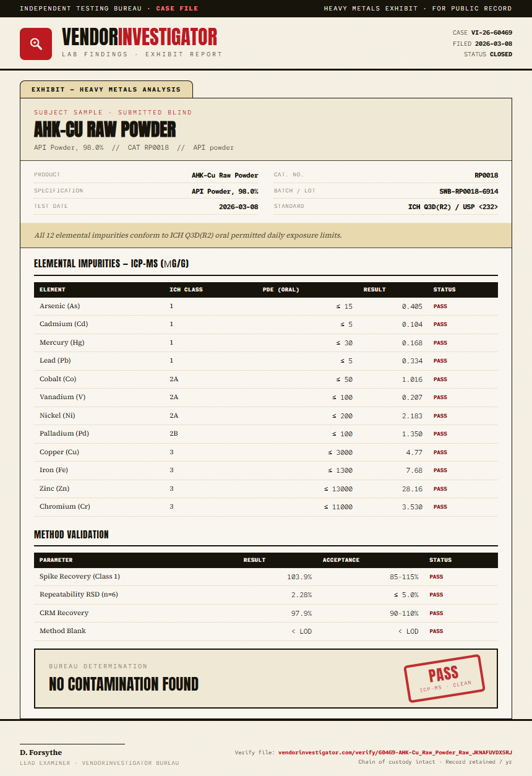This screenshot has width=532, height=776.
Task: Select the case number VI-26-60469
Action: point(492,33)
